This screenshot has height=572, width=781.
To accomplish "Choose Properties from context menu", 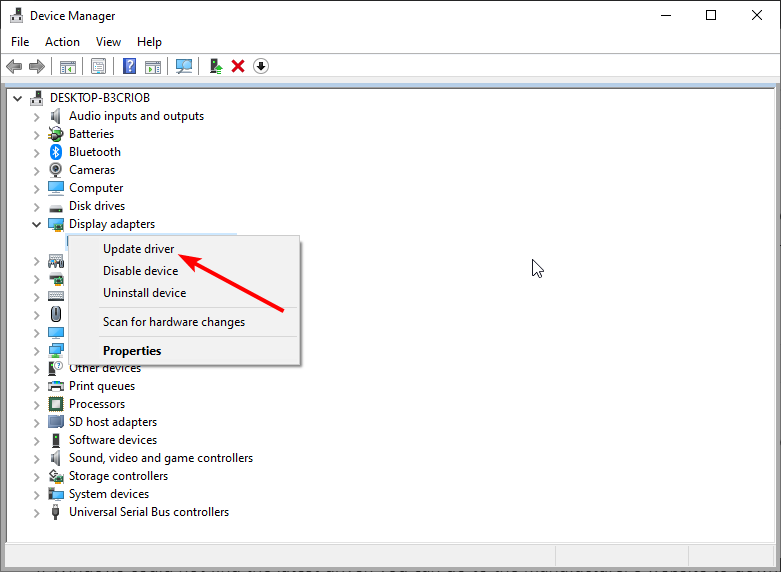I will [184, 351].
